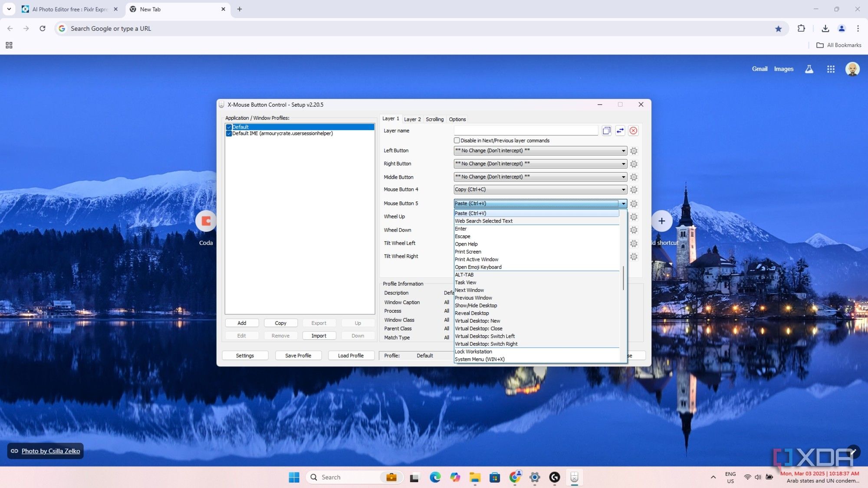
Task: Choose Task View in the dropdown list
Action: tap(537, 283)
